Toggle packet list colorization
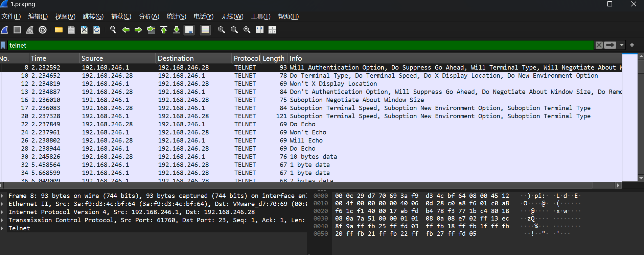The image size is (644, 255). (205, 30)
